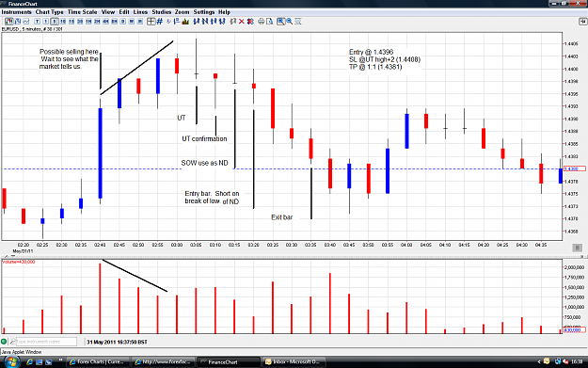
Task: Select the 5 minute time scale button
Action: [55, 22]
